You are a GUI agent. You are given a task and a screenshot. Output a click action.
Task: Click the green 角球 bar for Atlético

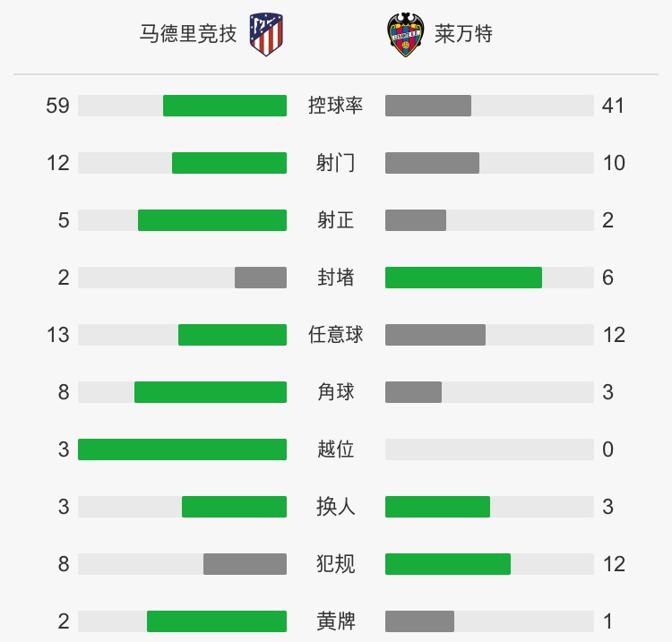[211, 392]
